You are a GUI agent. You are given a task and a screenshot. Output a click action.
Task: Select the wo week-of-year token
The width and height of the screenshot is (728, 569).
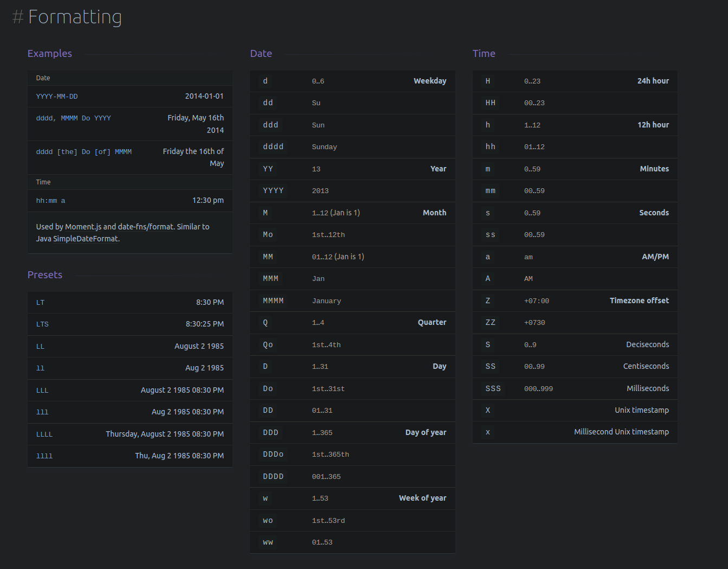point(268,520)
